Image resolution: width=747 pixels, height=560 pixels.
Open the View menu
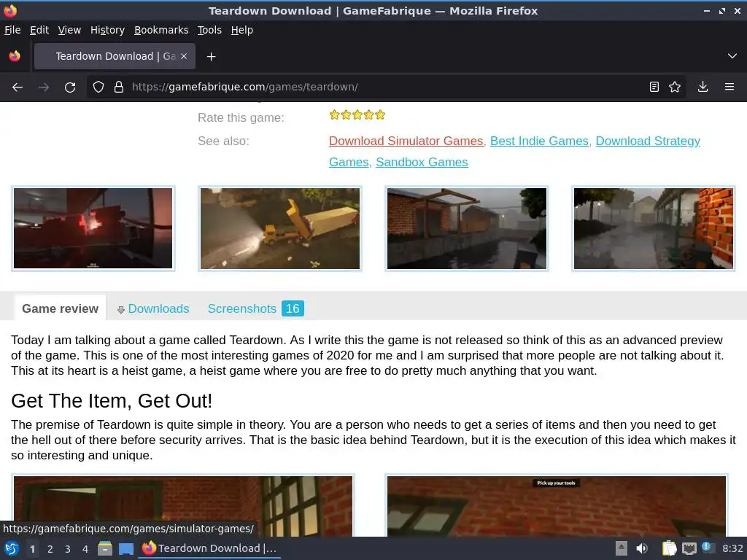pyautogui.click(x=69, y=30)
